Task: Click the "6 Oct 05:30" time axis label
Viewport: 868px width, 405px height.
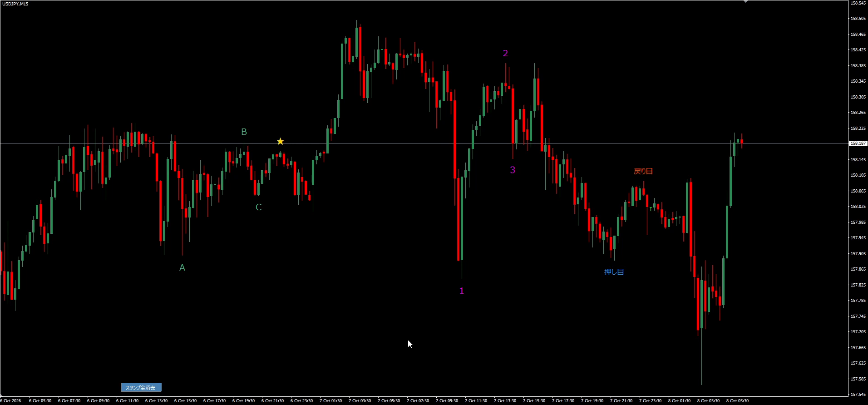Action: [40, 401]
